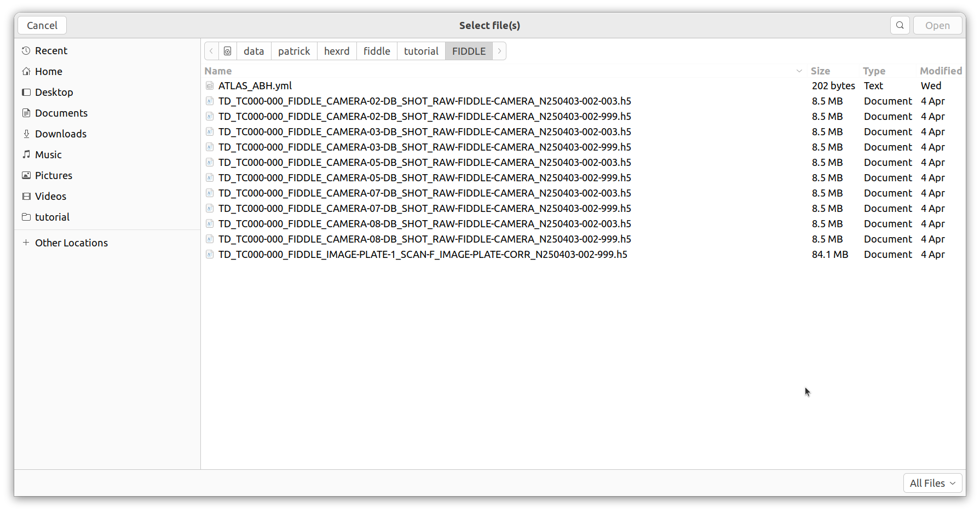Click the Pictures icon in sidebar

(x=26, y=176)
